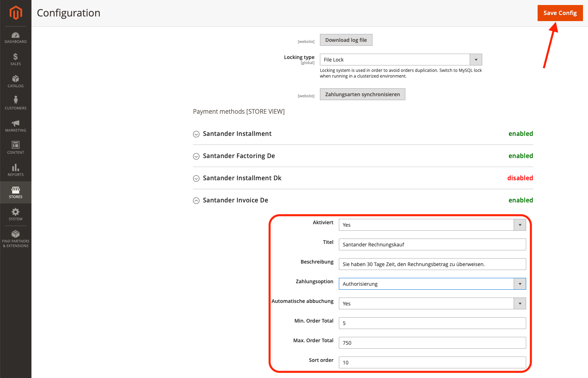The image size is (588, 378).
Task: Expand Santander Installment Dk chevron icon
Action: click(x=196, y=178)
